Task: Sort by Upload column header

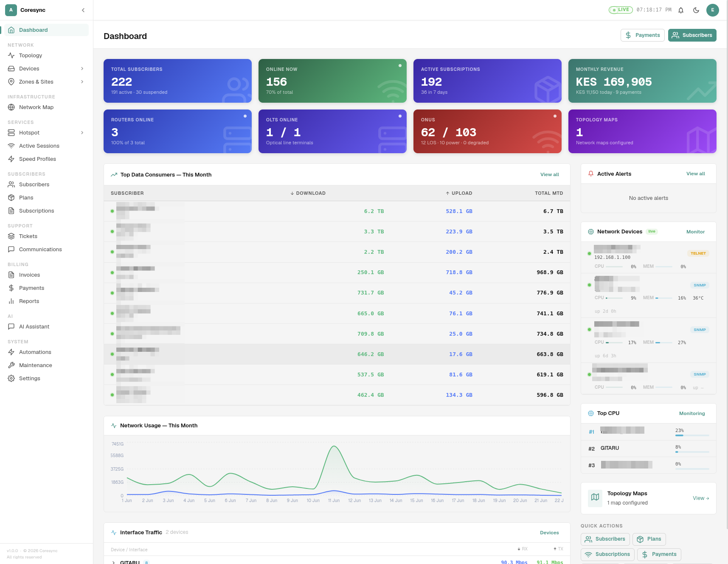Action: coord(459,194)
